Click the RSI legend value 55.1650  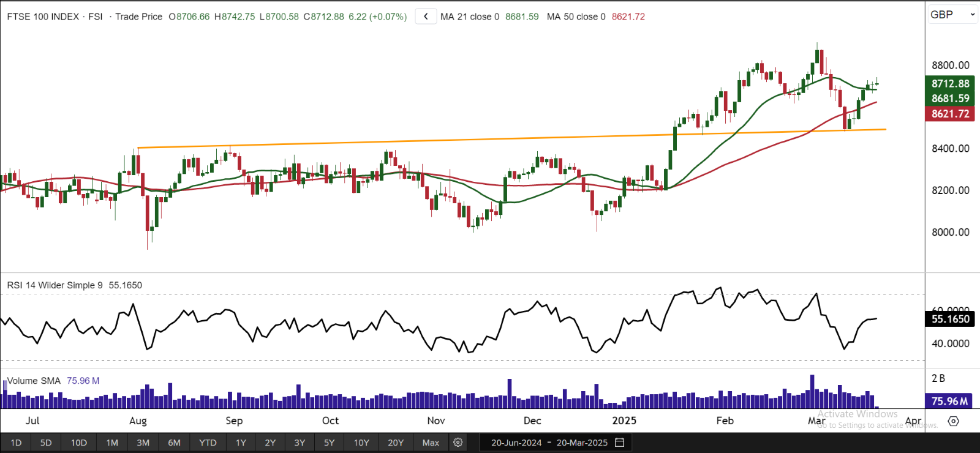[126, 285]
